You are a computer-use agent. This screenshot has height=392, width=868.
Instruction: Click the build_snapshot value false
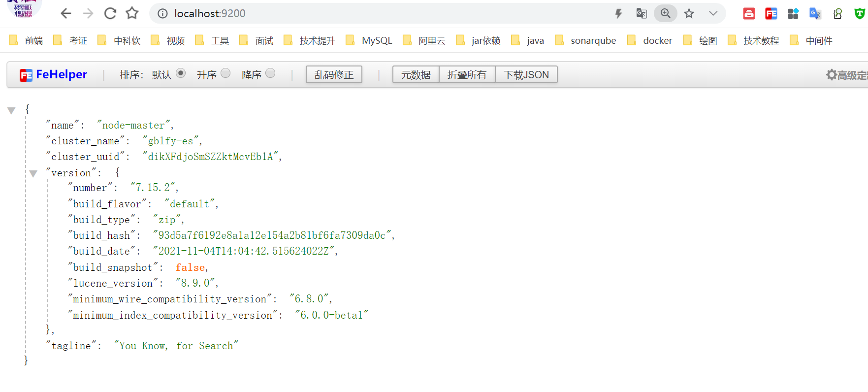tap(190, 267)
